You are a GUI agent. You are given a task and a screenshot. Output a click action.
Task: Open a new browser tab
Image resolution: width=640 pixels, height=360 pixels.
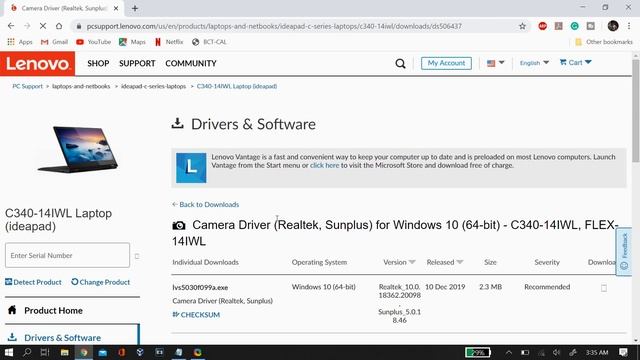click(135, 8)
